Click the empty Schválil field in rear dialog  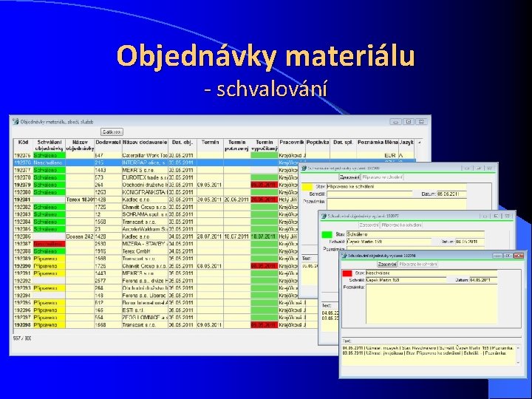pyautogui.click(x=369, y=194)
